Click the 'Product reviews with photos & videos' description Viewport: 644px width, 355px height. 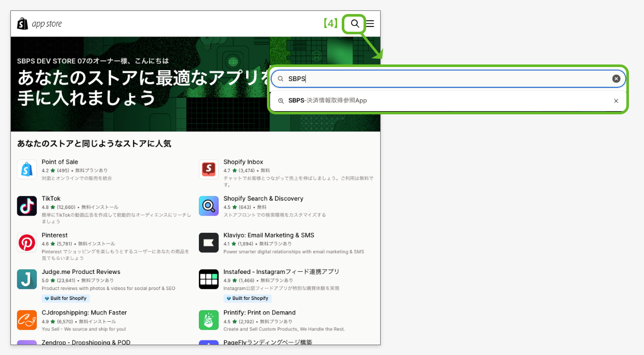click(109, 288)
